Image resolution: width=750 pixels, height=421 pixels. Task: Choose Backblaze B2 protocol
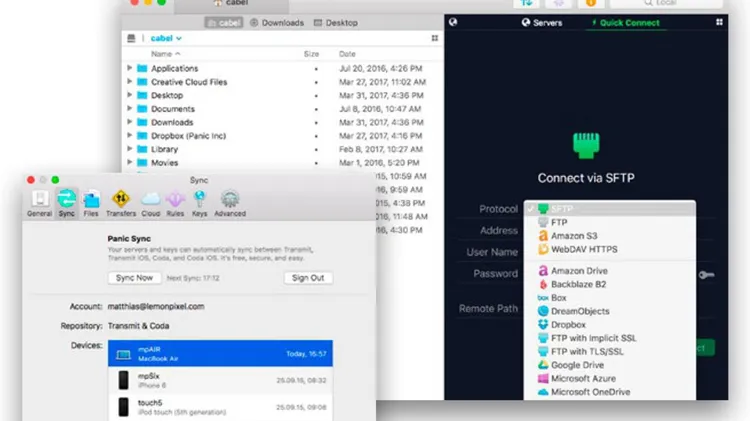pos(610,284)
